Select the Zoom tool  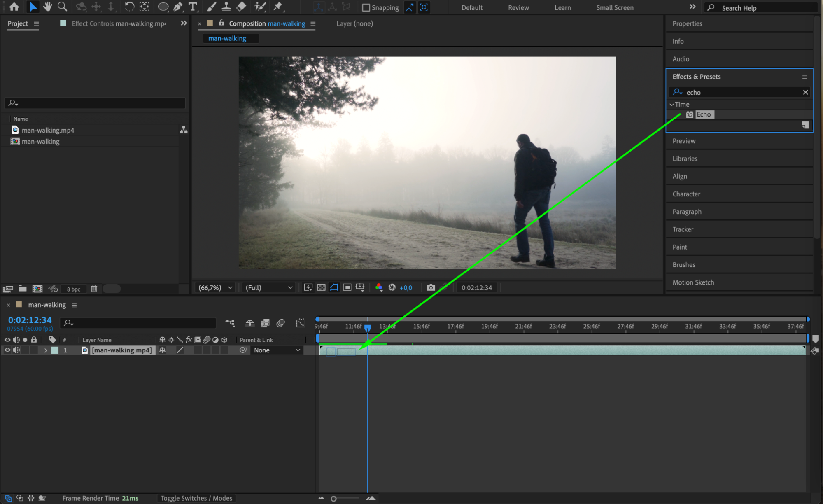pyautogui.click(x=62, y=7)
